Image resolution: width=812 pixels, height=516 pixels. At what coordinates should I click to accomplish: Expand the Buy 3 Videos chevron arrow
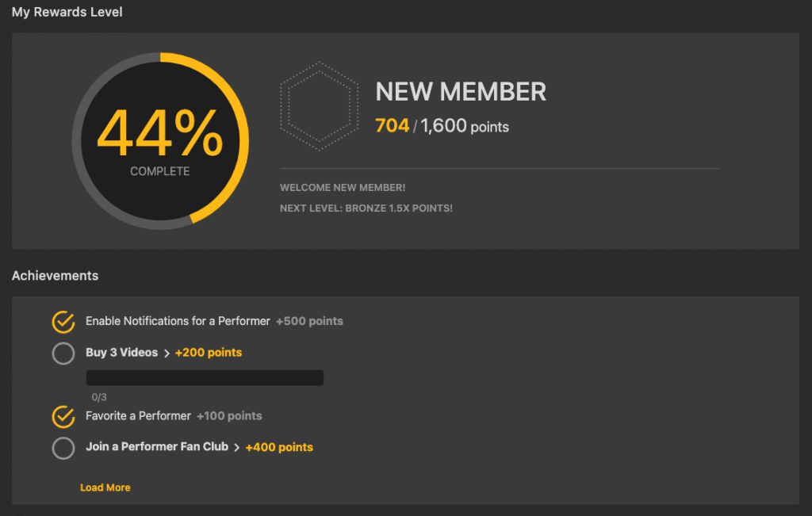pos(167,353)
